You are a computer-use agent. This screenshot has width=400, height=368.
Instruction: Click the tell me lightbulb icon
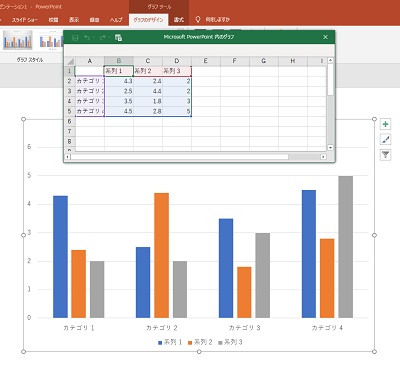(x=198, y=20)
